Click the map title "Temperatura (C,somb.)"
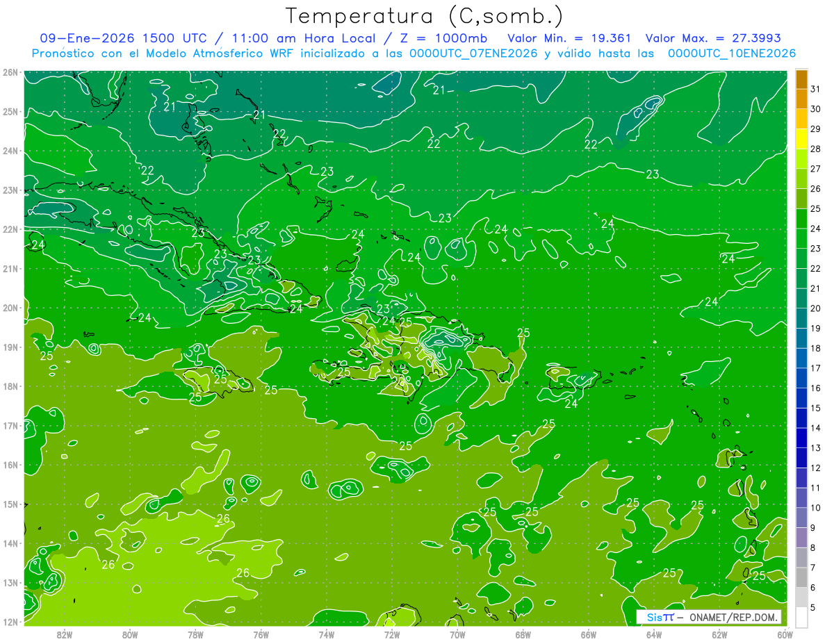834x644 pixels. pyautogui.click(x=425, y=16)
